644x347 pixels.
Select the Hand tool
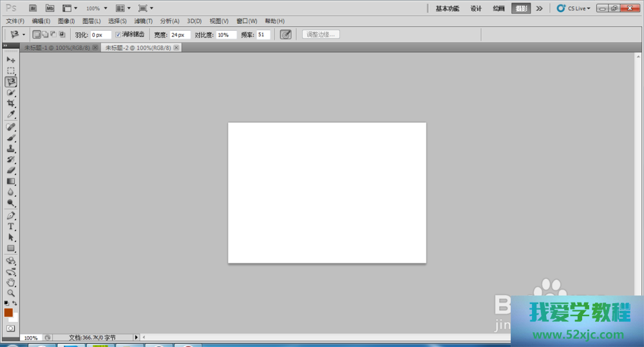coord(11,282)
